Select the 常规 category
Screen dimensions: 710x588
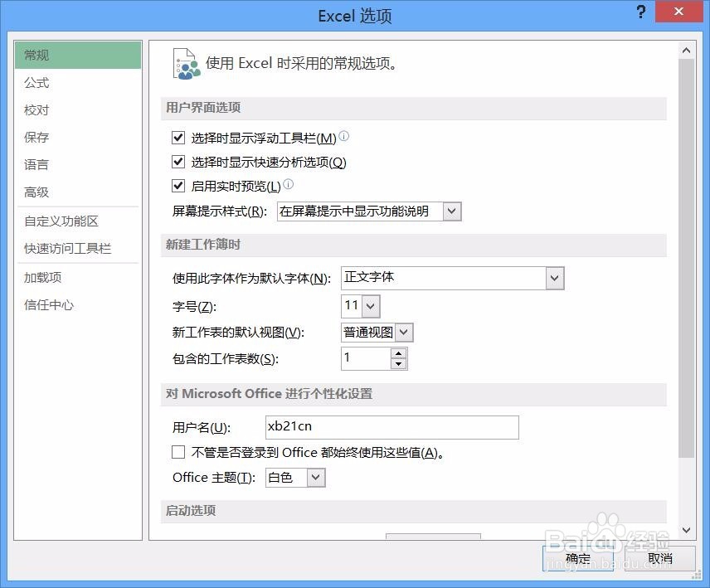78,56
